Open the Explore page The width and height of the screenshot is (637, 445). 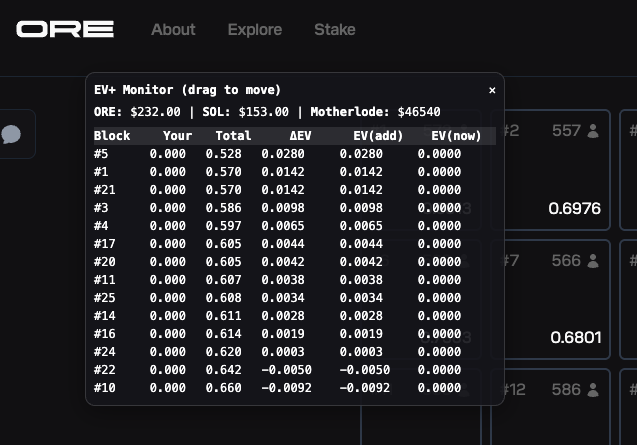coord(255,30)
